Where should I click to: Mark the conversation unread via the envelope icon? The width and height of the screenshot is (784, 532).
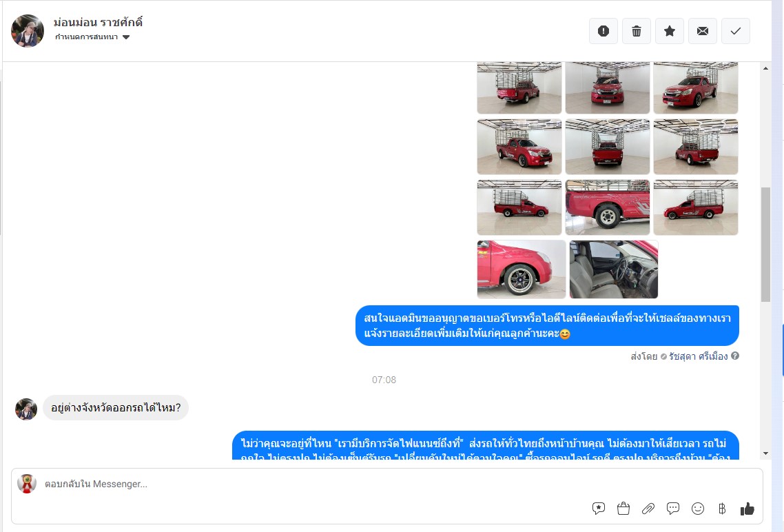pos(703,31)
